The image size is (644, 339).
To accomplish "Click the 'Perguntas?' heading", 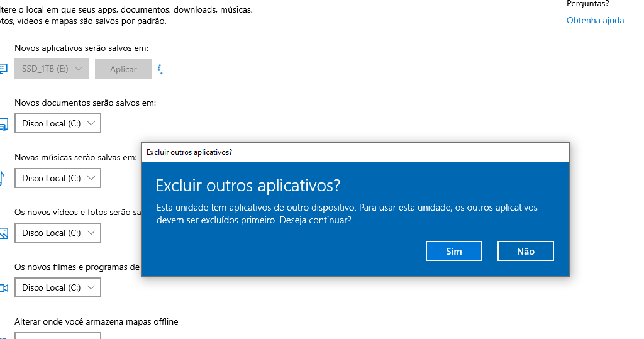I will coord(588,4).
